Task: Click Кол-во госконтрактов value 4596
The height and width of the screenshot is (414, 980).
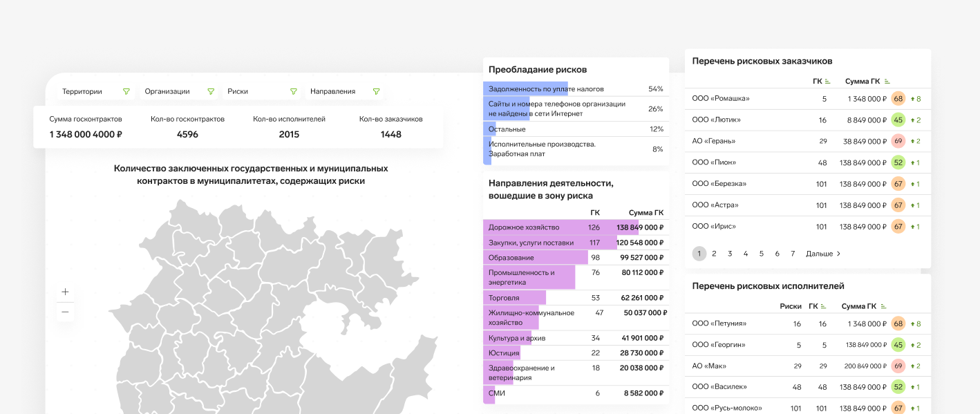Action: (x=187, y=134)
